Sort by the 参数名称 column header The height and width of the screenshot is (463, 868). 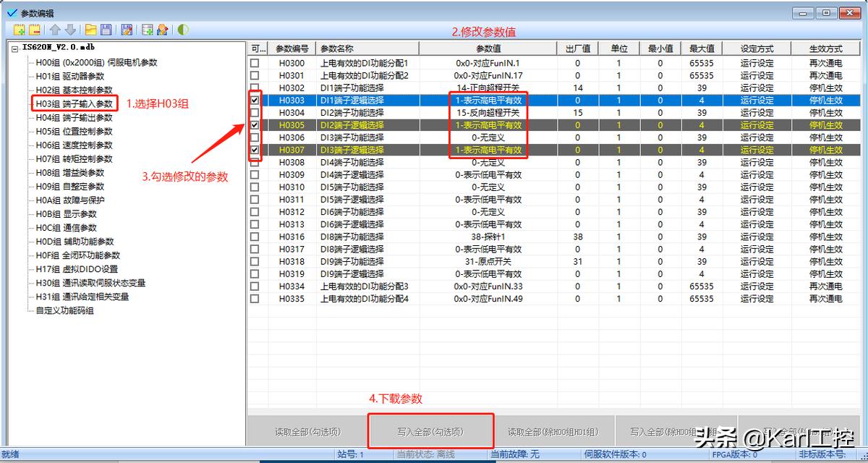coord(368,48)
